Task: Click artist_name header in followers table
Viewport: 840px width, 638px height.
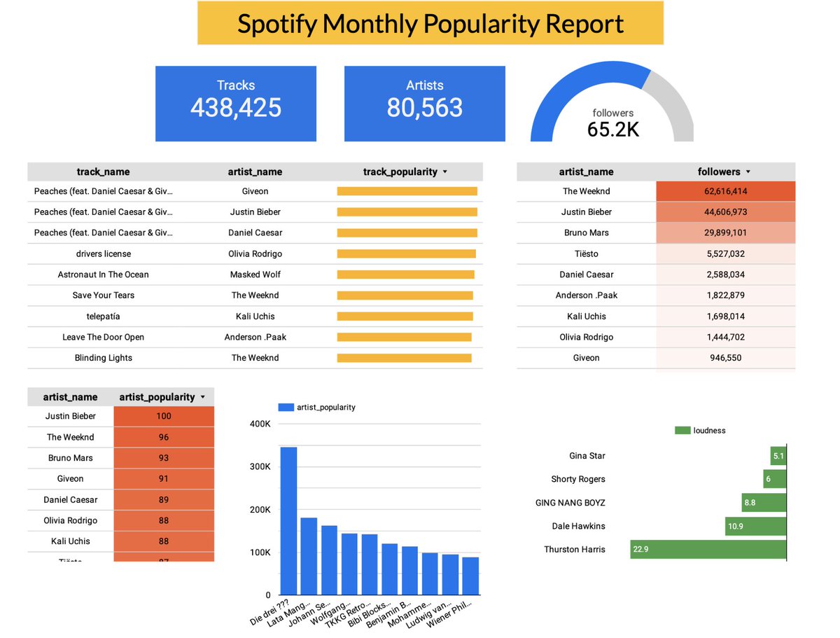Action: (x=586, y=172)
